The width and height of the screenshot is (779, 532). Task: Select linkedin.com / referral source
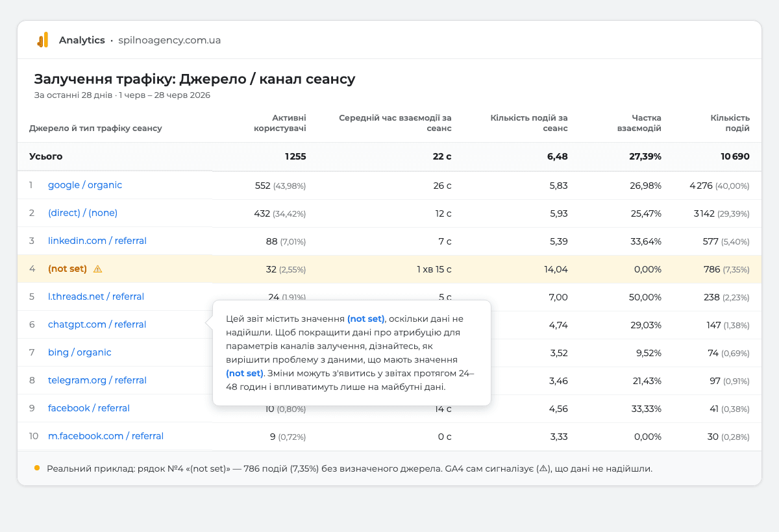(x=97, y=241)
